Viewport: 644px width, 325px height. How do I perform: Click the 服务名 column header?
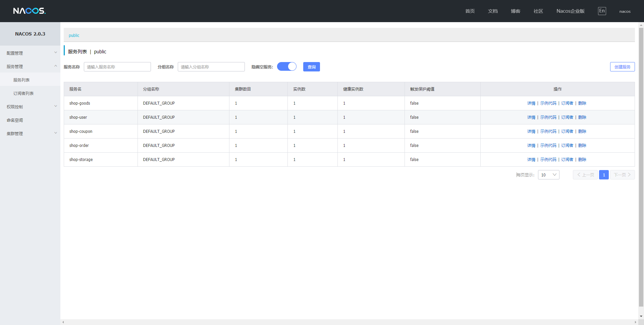pyautogui.click(x=101, y=89)
